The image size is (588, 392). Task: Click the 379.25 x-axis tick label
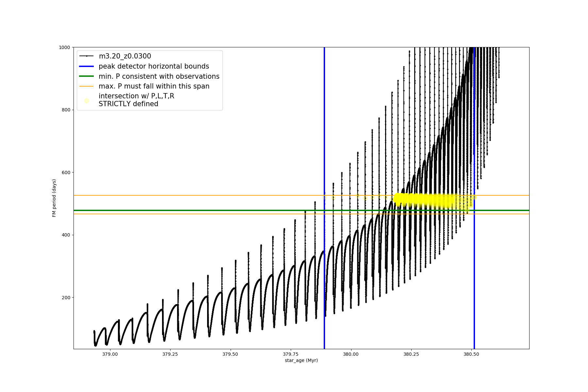point(170,354)
